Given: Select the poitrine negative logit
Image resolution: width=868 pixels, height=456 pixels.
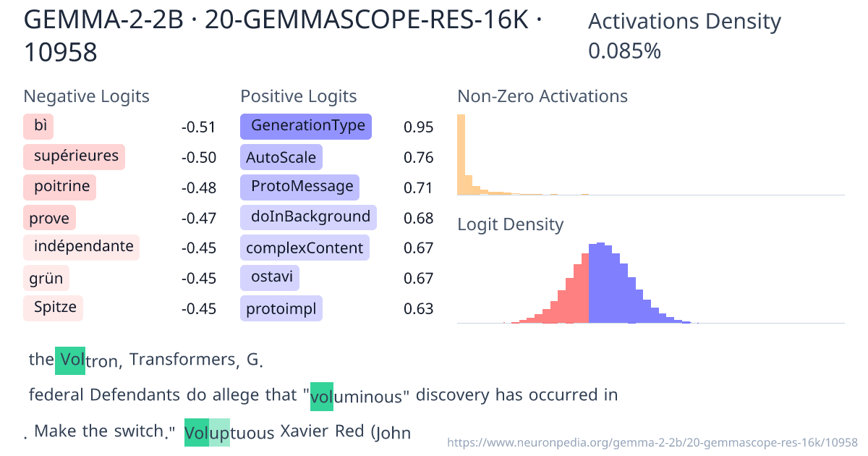Looking at the screenshot, I should pos(59,187).
